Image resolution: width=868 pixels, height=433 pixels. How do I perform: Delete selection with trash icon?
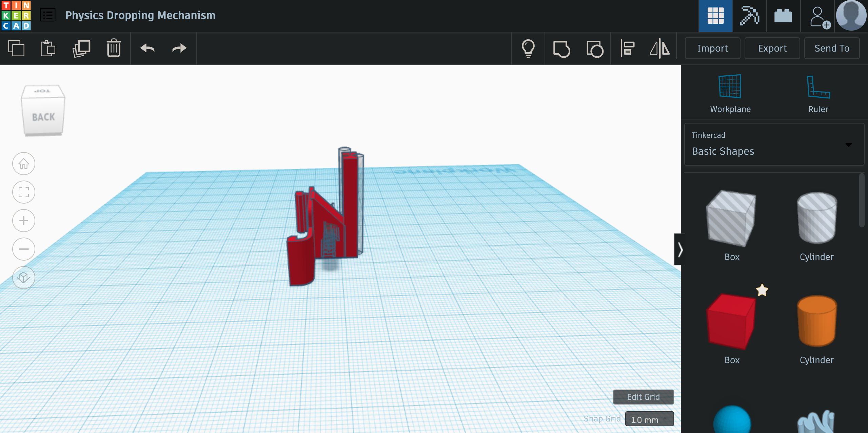point(114,48)
